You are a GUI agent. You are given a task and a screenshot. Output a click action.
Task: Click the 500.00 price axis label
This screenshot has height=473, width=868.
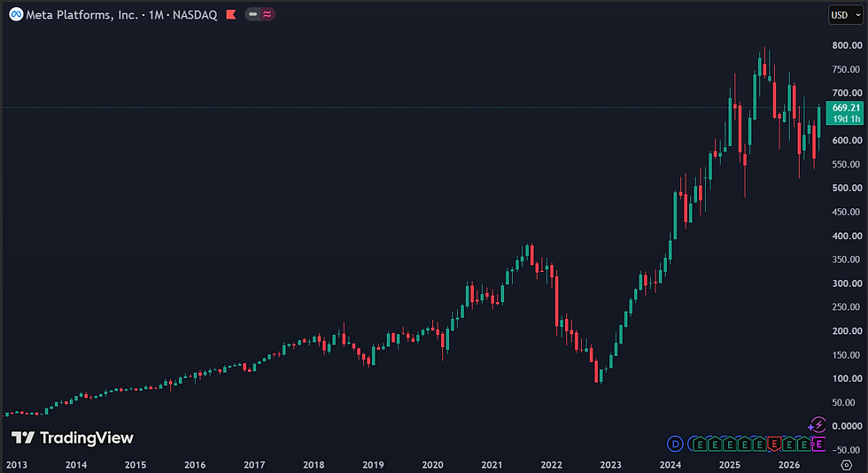tap(847, 189)
